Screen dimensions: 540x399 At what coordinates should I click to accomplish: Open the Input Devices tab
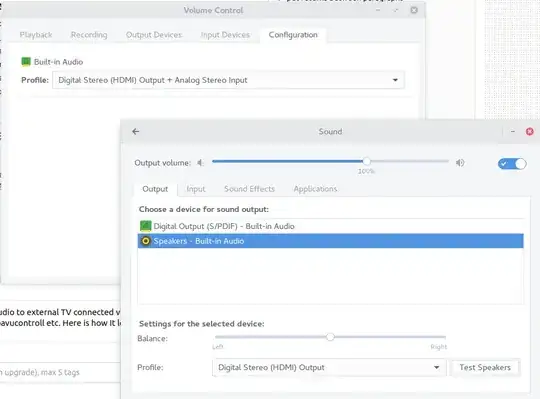tap(225, 35)
